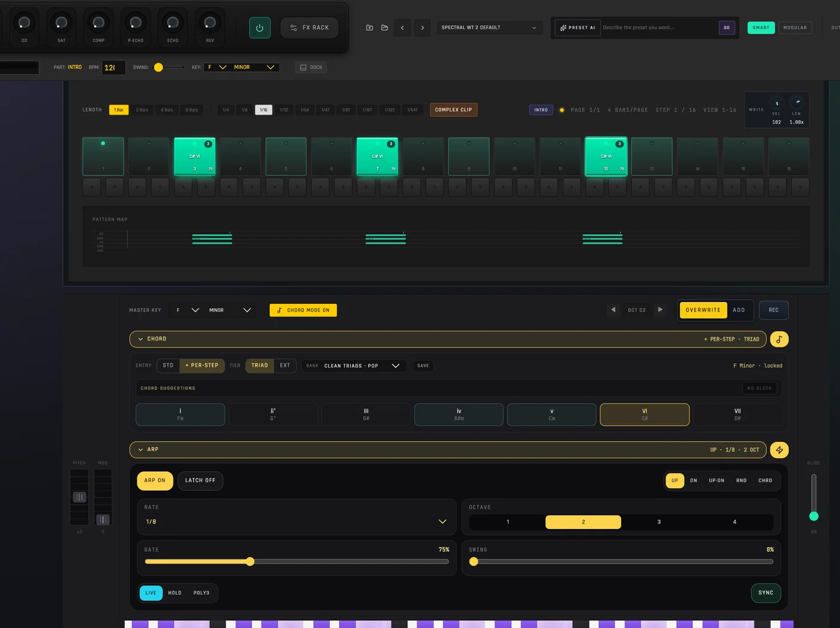Click the Preset AI GO button
The width and height of the screenshot is (840, 628).
tap(727, 28)
